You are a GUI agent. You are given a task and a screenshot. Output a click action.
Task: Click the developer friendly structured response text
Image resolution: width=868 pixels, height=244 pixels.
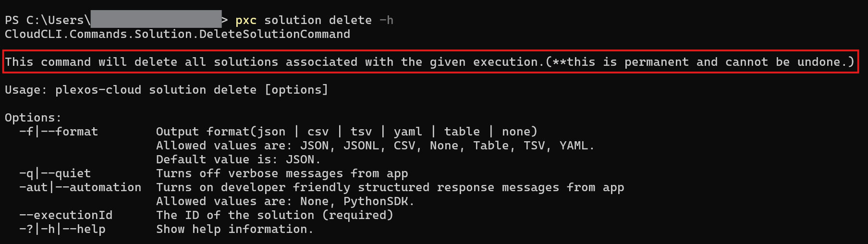[x=390, y=187]
